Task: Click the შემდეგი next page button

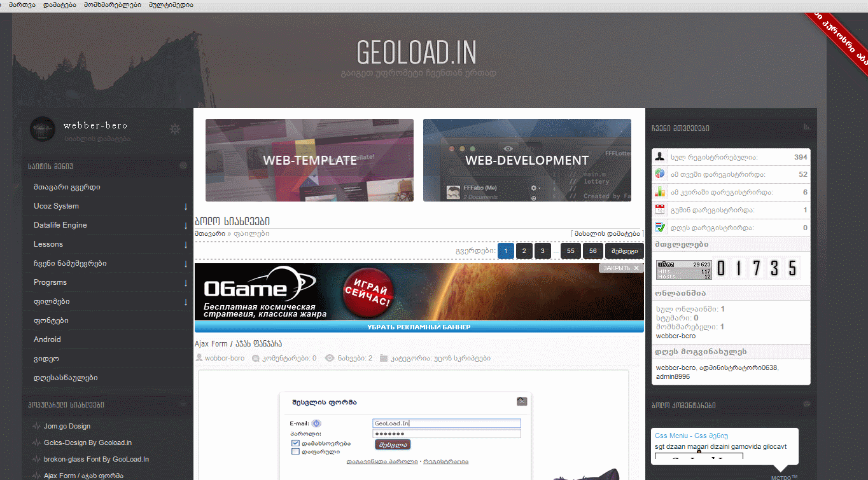Action: coord(624,250)
